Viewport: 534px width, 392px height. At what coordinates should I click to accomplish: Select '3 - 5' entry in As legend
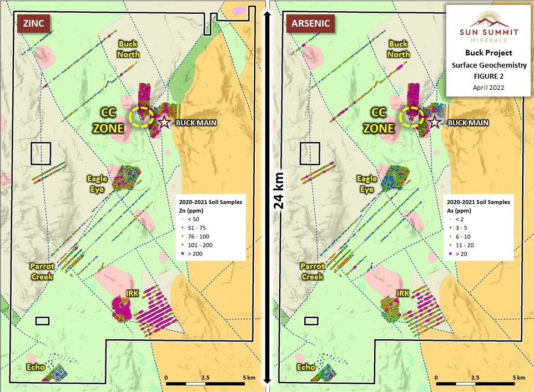click(x=461, y=228)
